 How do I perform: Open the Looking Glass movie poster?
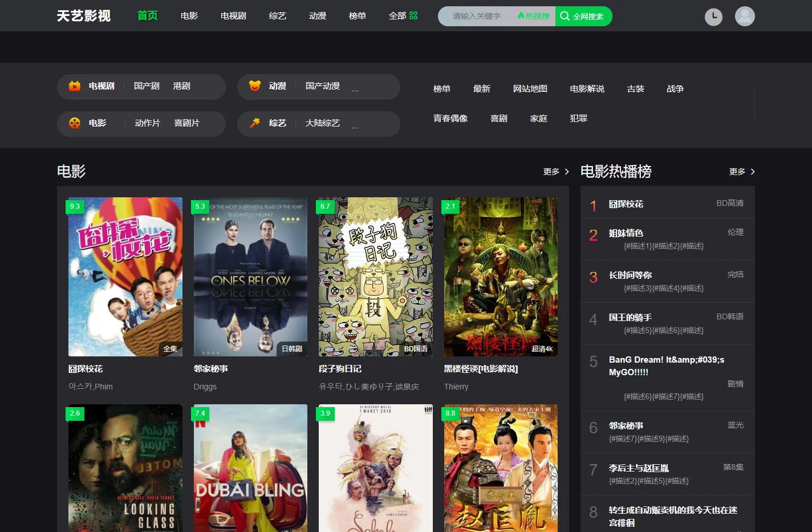(x=125, y=468)
